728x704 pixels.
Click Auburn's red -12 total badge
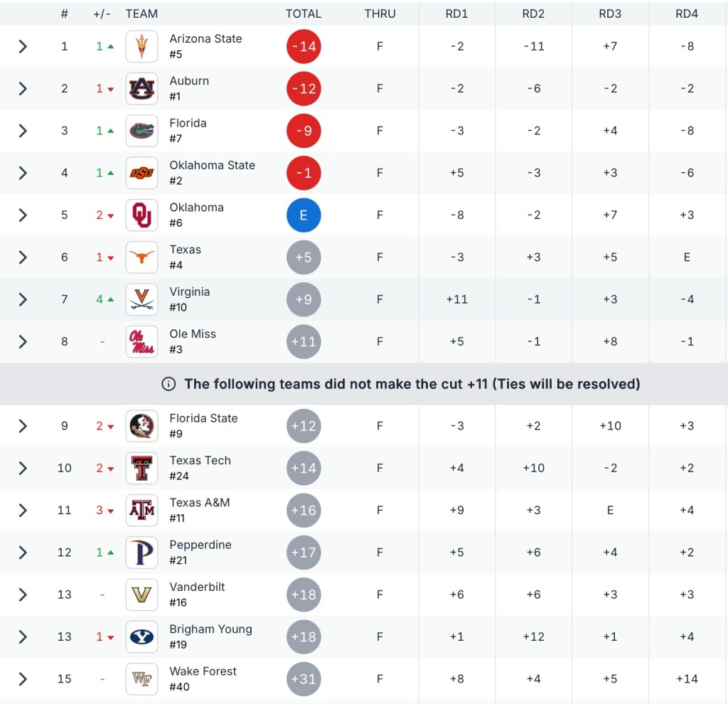pyautogui.click(x=304, y=89)
